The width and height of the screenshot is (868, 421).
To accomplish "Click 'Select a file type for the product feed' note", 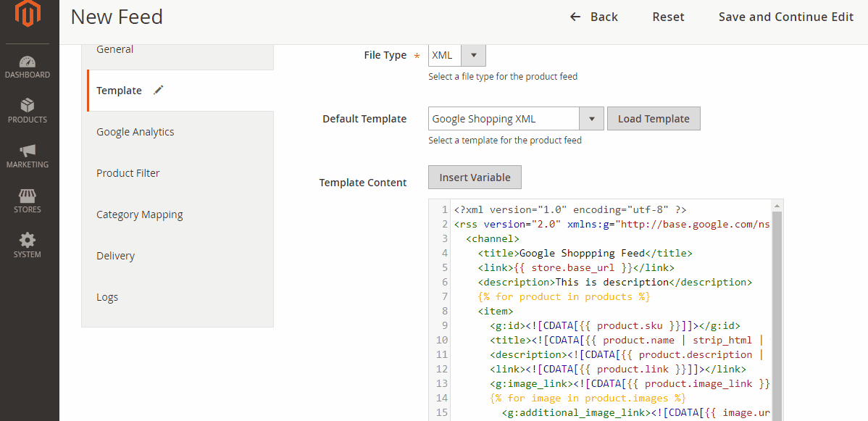I will (503, 76).
